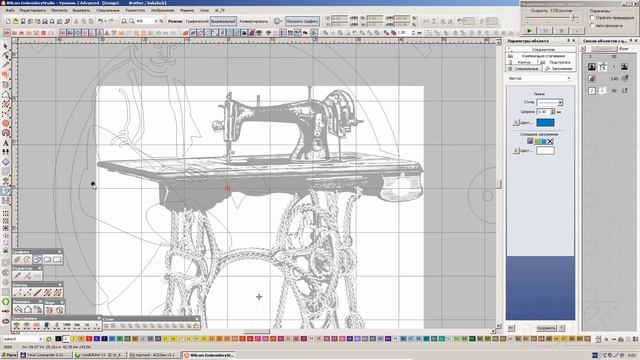The width and height of the screenshot is (640, 360).
Task: Toggle the Вышивальный mode button
Action: [x=223, y=21]
